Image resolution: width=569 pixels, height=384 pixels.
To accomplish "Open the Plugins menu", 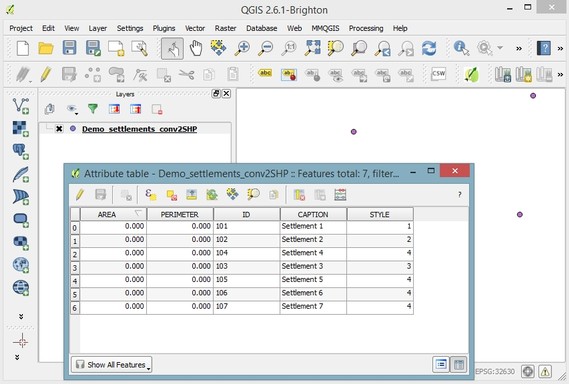I will pos(164,28).
